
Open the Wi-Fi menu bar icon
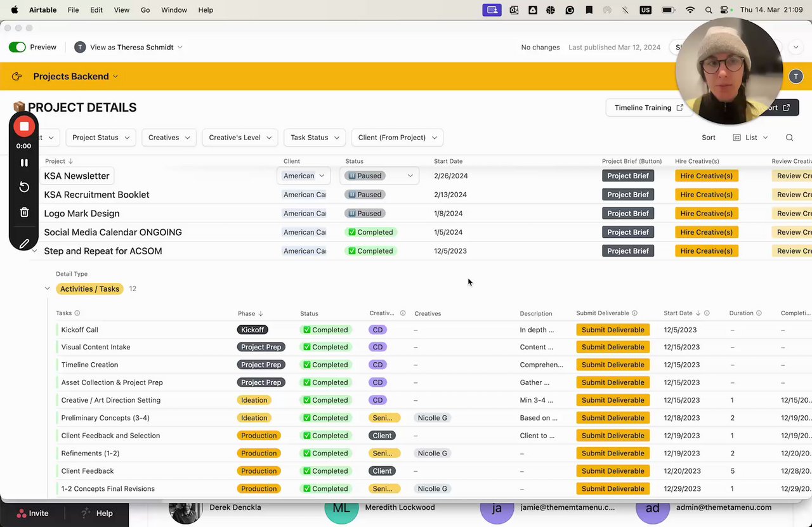[690, 10]
